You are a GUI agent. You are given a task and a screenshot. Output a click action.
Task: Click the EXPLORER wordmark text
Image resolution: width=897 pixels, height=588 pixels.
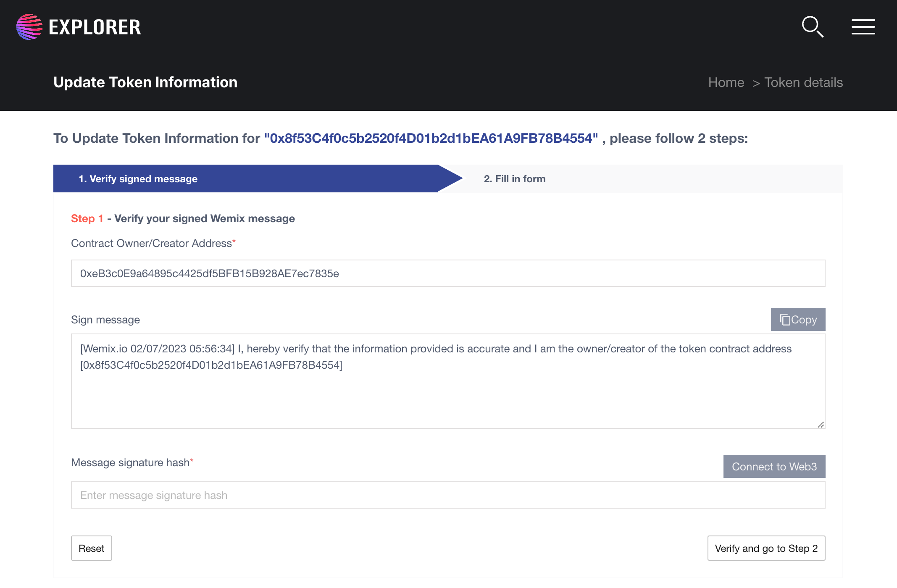[95, 27]
